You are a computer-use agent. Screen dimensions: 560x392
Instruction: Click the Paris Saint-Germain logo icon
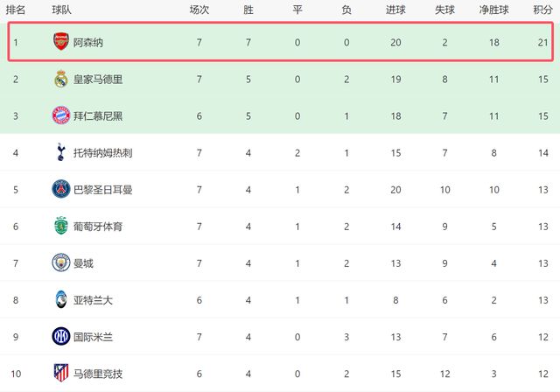point(59,189)
